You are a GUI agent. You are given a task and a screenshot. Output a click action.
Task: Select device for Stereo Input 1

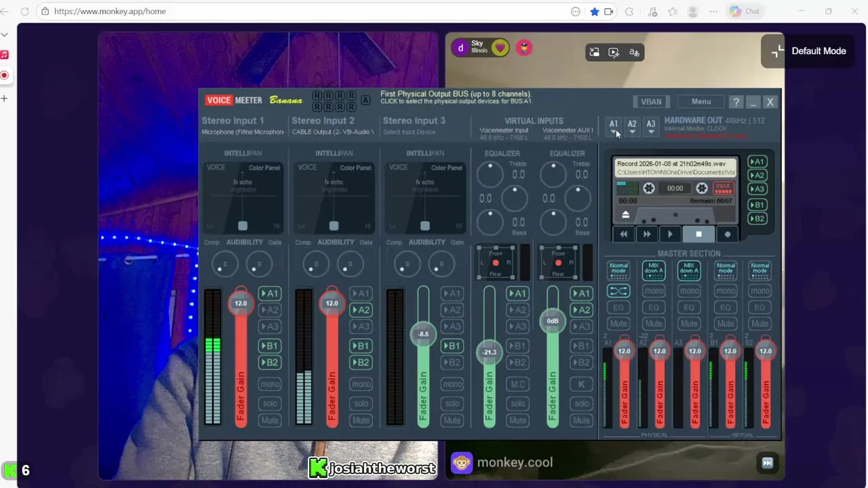tap(243, 132)
